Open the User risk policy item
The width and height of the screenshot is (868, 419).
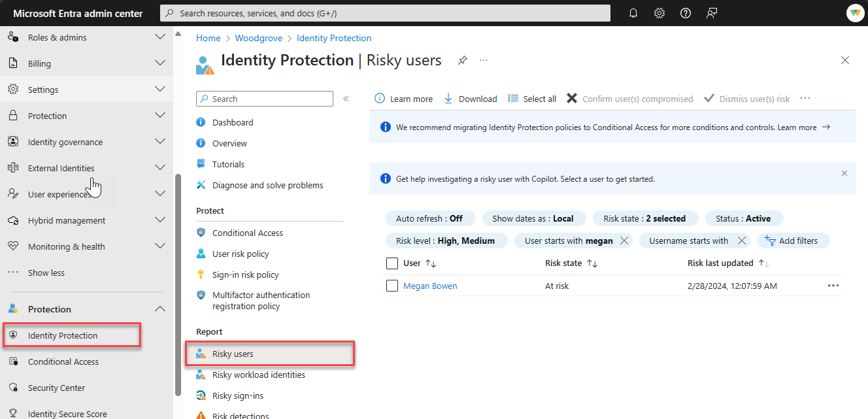[x=241, y=254]
